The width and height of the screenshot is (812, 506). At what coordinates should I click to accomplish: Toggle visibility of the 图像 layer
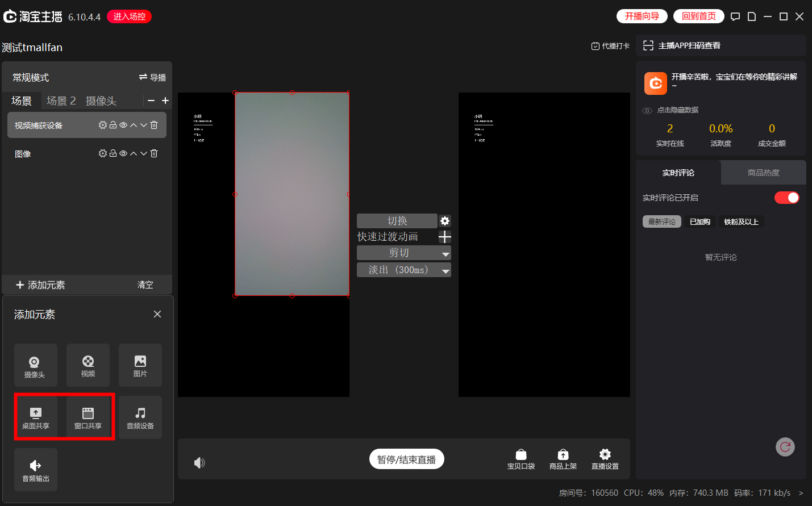pos(123,153)
